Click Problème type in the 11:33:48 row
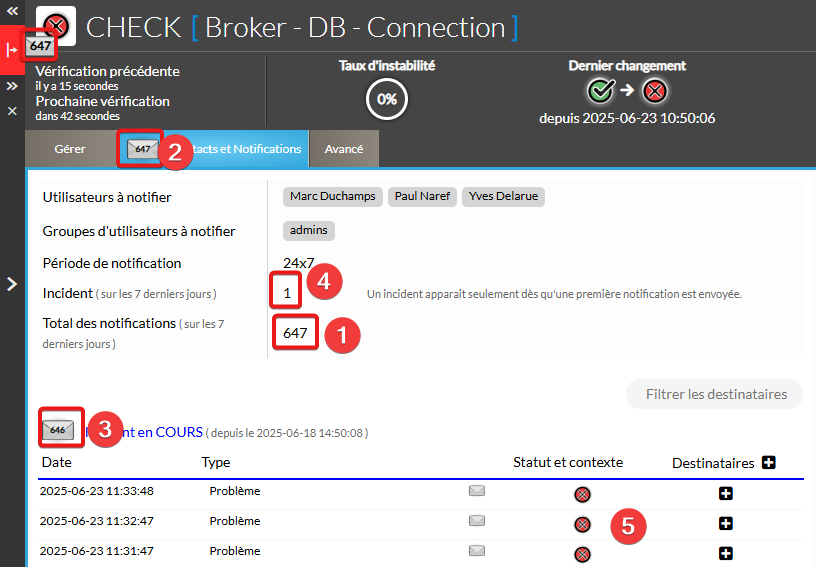Screen dimensions: 816x567 coord(235,491)
